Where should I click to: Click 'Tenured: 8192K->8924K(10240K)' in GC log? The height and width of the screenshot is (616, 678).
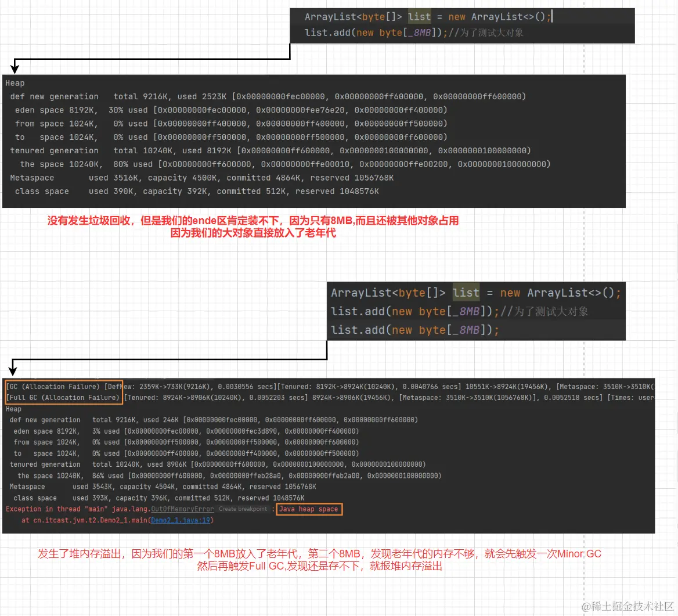338,387
